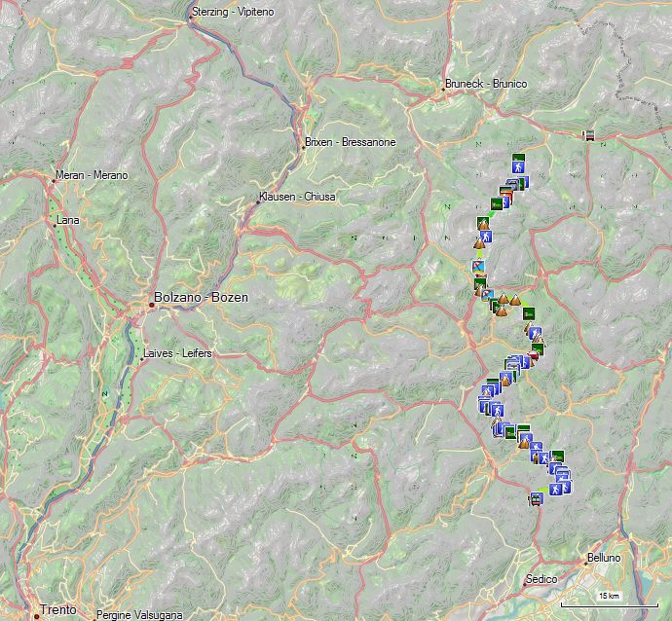Viewport: 672px width, 621px height.
Task: Select the Belluno town label
Action: tap(604, 558)
